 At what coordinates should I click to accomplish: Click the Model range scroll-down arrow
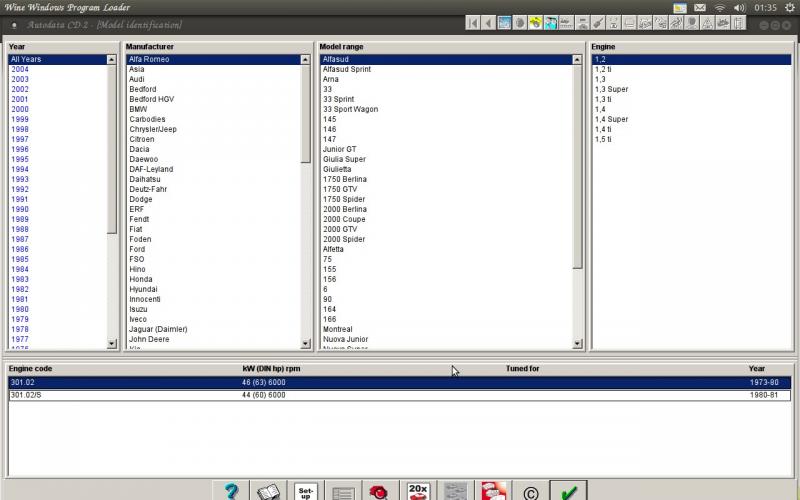pyautogui.click(x=577, y=344)
